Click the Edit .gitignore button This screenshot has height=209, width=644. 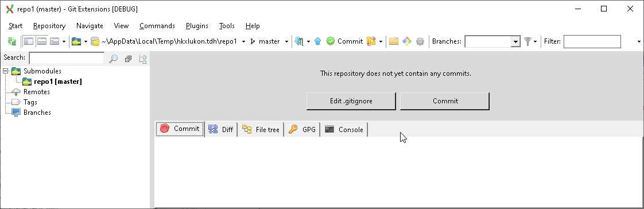pos(351,101)
